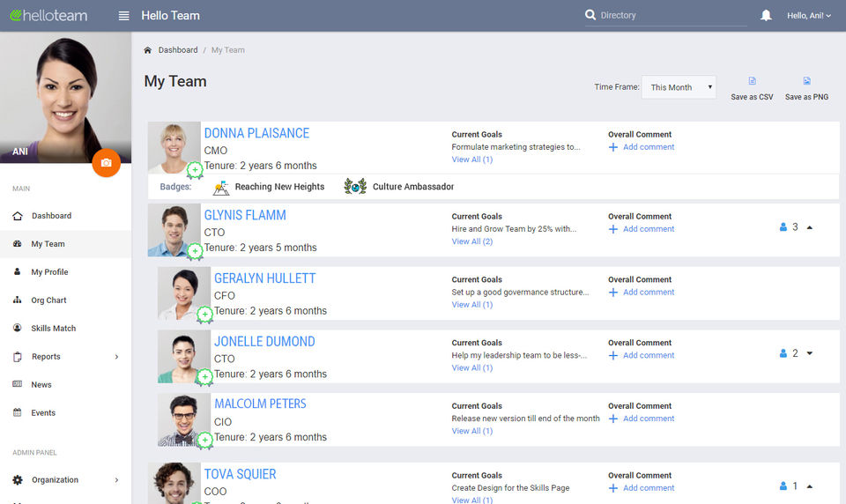Click 'Release new version till end of the month' text

click(525, 419)
